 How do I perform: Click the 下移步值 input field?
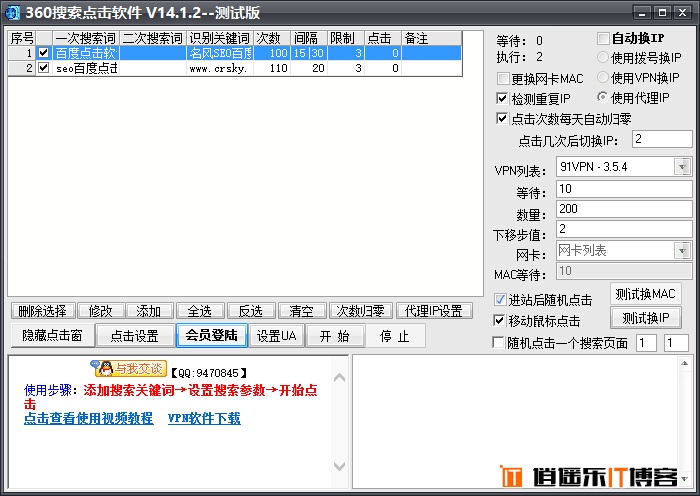click(624, 229)
